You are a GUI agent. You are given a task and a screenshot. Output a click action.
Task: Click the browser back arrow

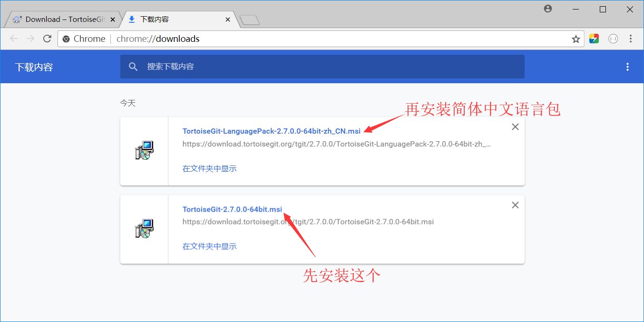pos(13,39)
